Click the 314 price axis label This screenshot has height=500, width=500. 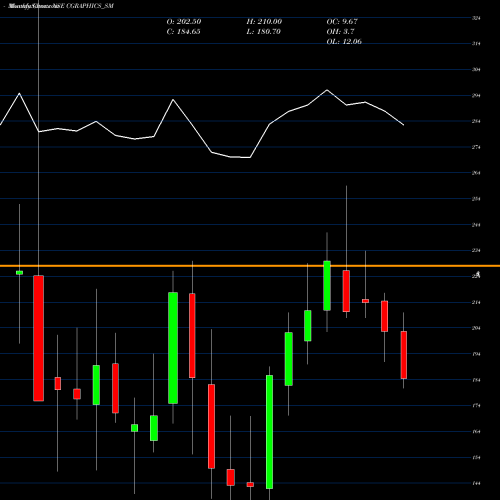476,44
